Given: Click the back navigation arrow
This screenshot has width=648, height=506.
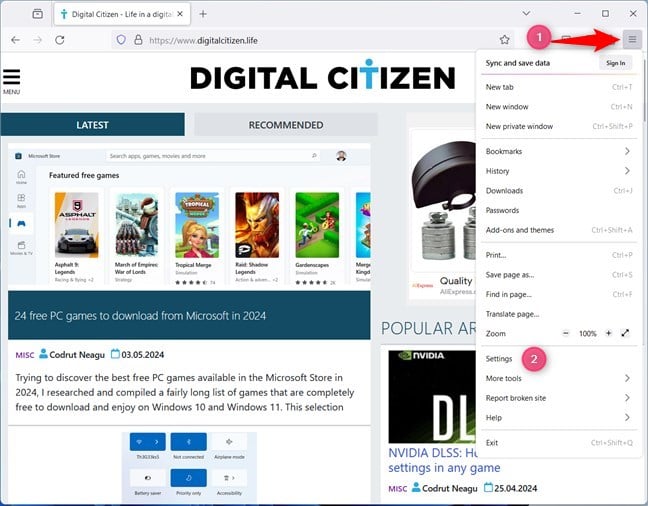Looking at the screenshot, I should tap(16, 40).
